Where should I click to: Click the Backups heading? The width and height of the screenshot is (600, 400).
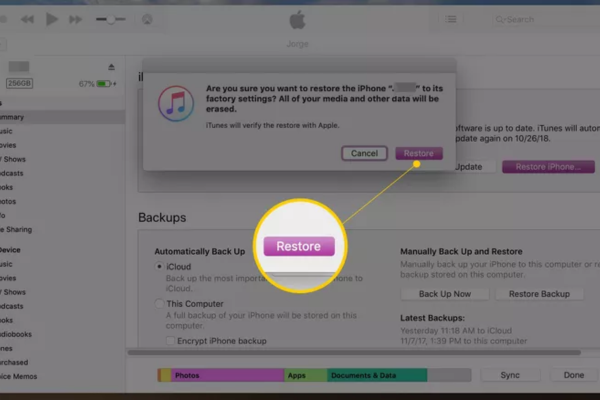162,217
